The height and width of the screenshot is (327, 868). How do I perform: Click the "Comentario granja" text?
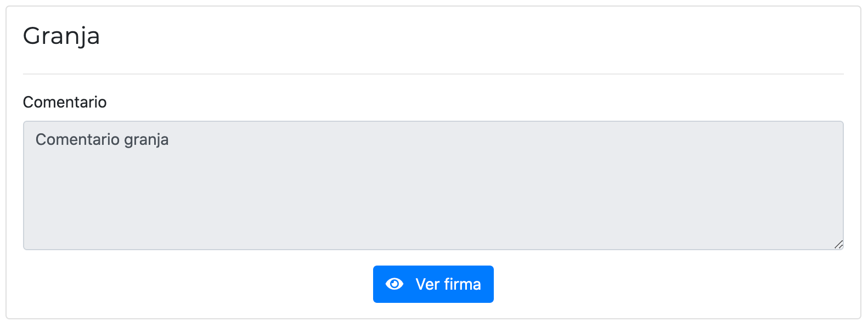[x=102, y=140]
